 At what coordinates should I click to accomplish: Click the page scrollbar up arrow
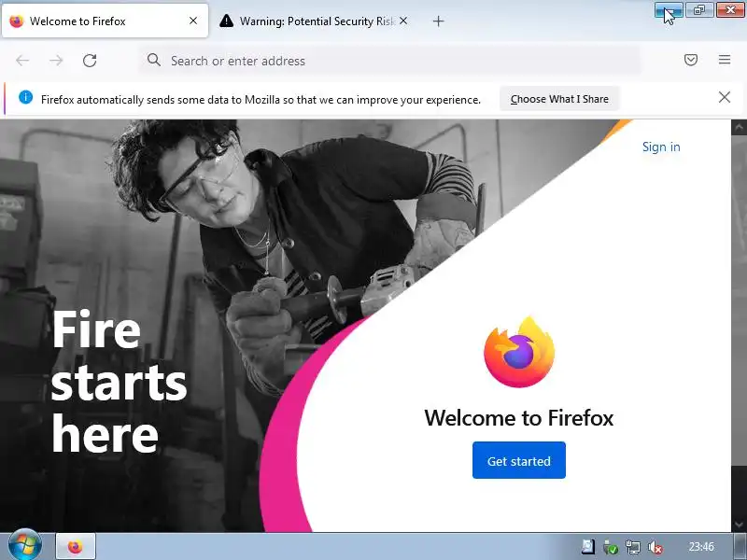click(739, 127)
